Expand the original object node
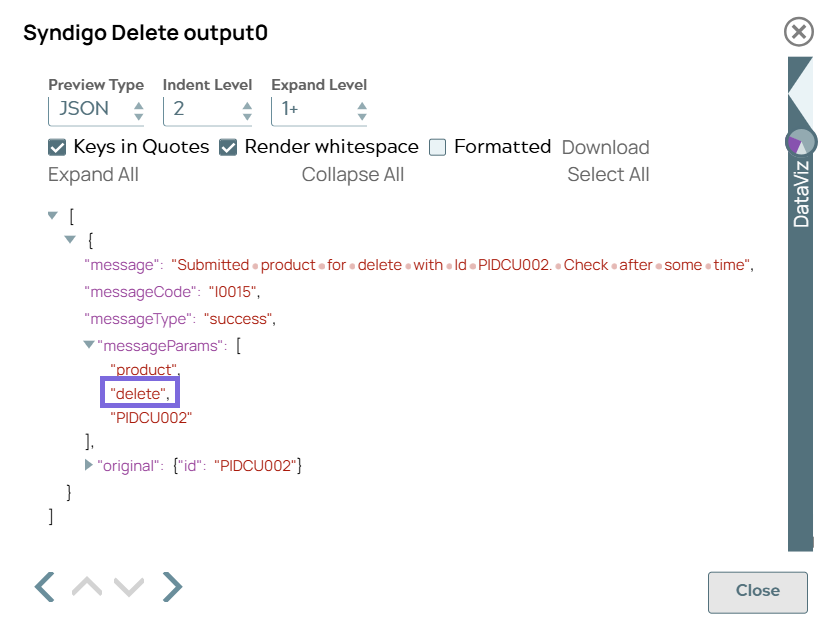This screenshot has height=634, width=834. coord(89,465)
